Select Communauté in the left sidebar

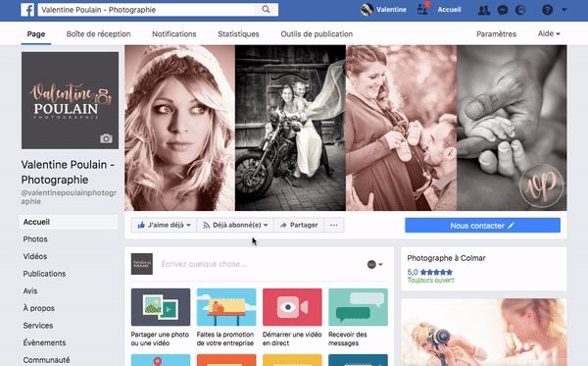tap(46, 360)
